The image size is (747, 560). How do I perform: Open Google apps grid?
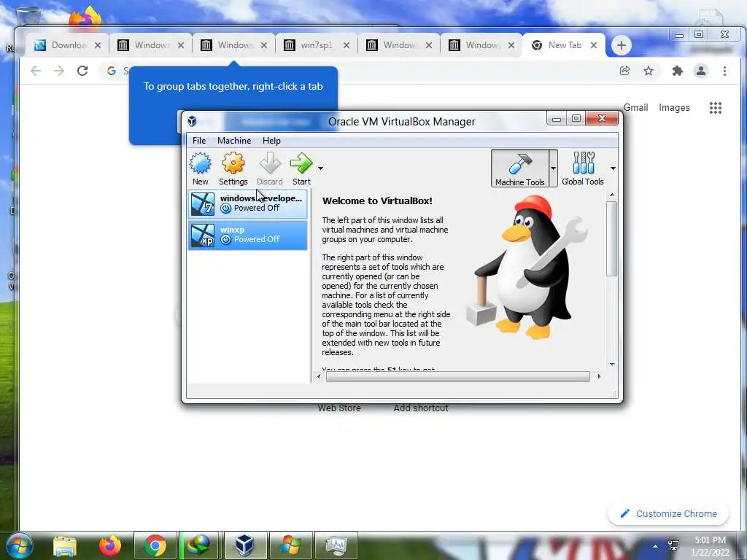715,108
